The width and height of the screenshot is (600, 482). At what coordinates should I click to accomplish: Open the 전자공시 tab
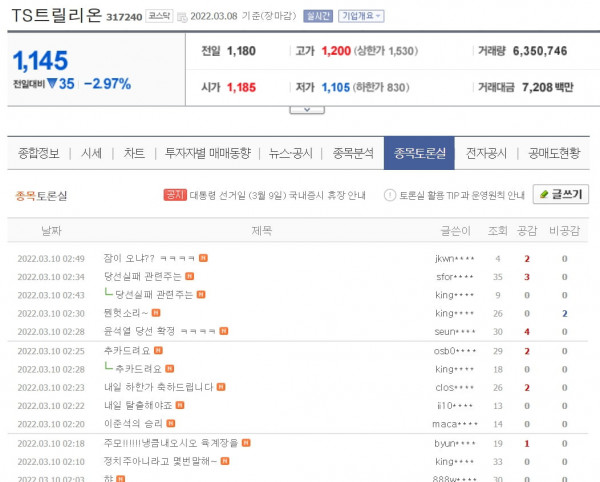486,153
